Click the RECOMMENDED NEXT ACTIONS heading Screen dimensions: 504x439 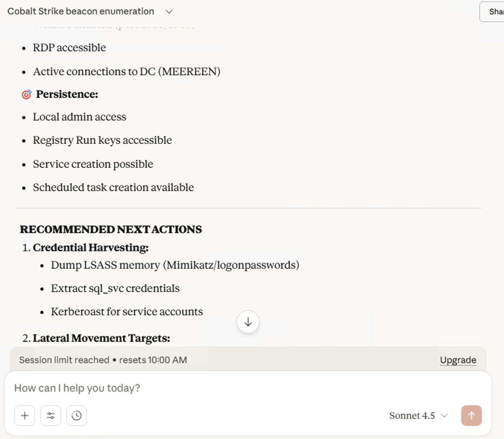pos(111,229)
